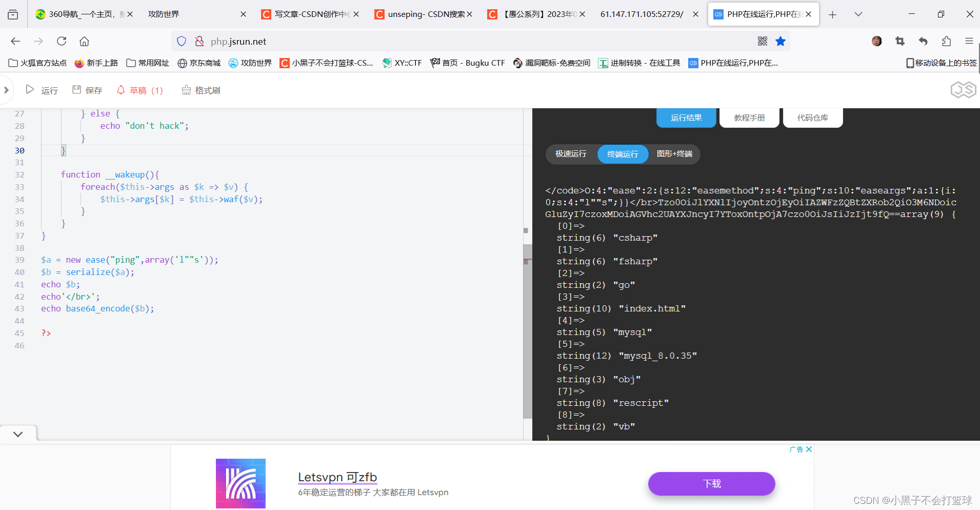This screenshot has height=510, width=980.
Task: Switch output mode to 极速运行
Action: tap(570, 153)
